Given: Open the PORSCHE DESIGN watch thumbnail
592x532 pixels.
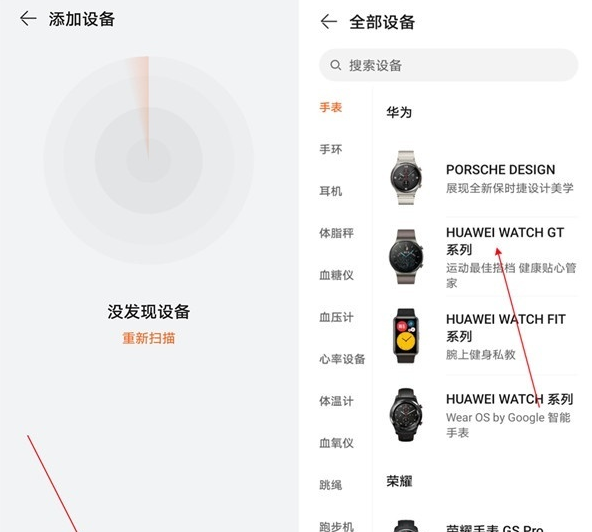Looking at the screenshot, I should [x=405, y=177].
